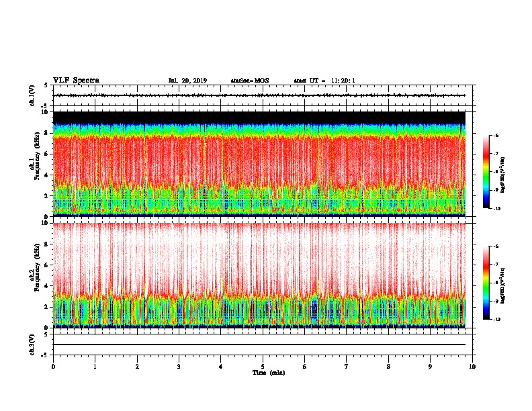Click the ch.1 color scale log(PSD) label

point(503,175)
